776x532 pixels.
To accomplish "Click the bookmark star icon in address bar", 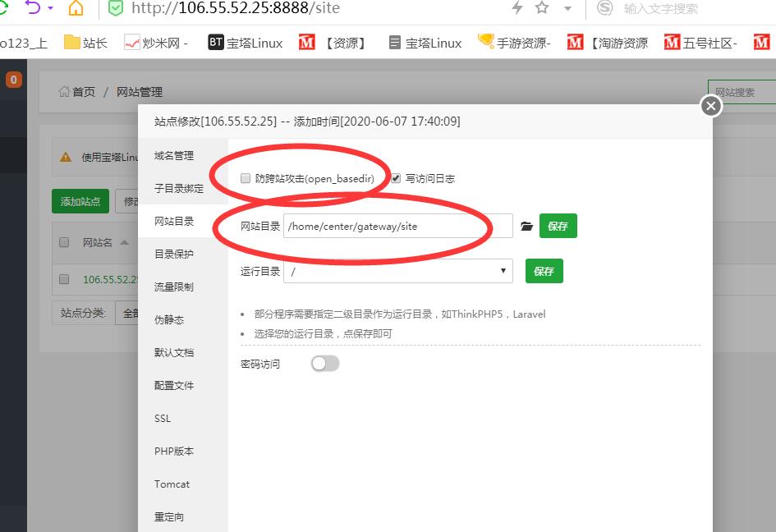I will click(542, 8).
